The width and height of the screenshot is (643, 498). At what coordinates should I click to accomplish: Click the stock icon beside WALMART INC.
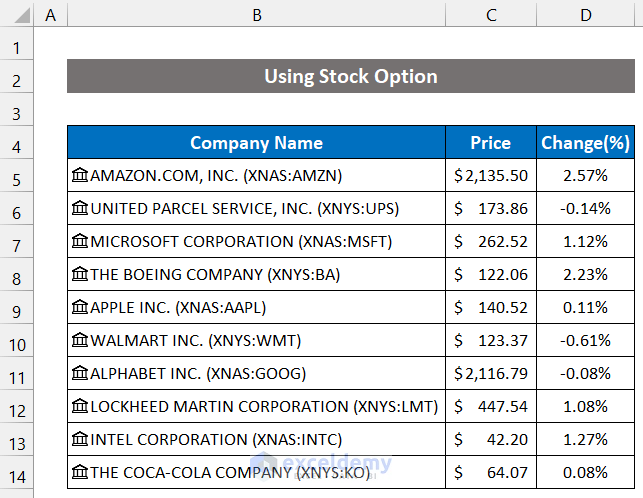pos(80,341)
